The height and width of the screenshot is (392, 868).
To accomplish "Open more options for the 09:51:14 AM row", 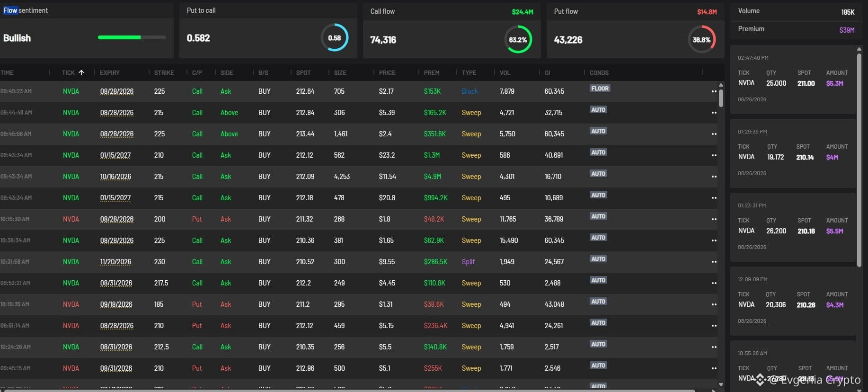I will 714,326.
